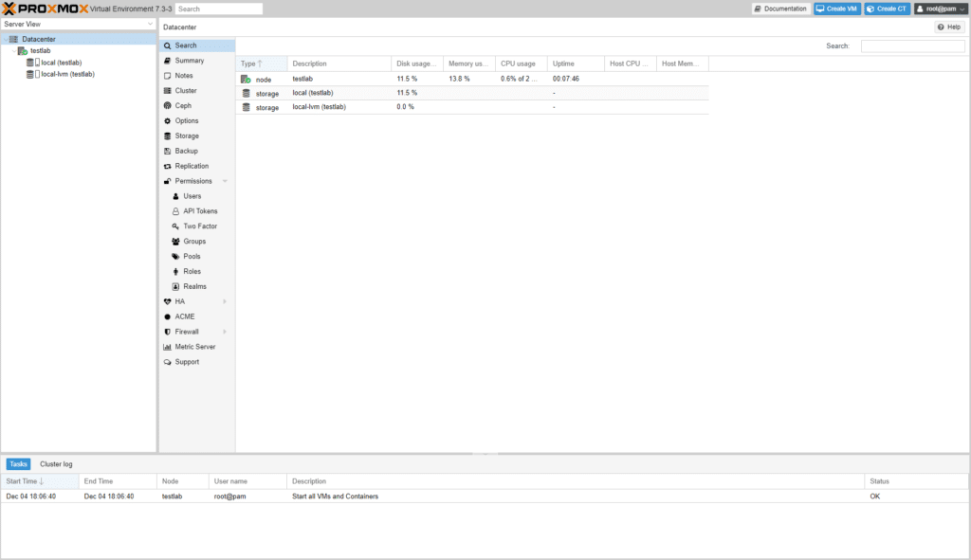The height and width of the screenshot is (560, 971).
Task: Open the Documentation button
Action: coord(781,9)
